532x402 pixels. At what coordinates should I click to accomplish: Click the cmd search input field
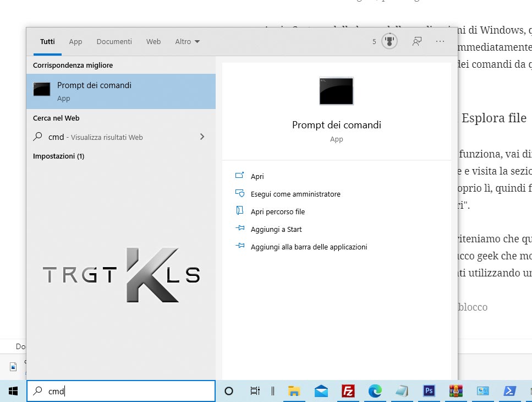tap(127, 391)
